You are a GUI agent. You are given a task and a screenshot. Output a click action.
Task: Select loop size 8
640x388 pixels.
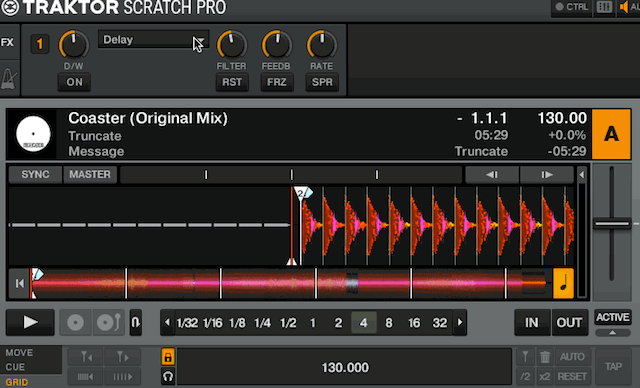point(389,323)
